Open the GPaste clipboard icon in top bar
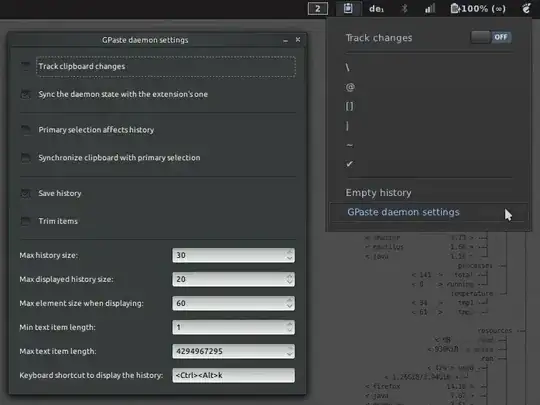This screenshot has height=405, width=540. tap(348, 8)
